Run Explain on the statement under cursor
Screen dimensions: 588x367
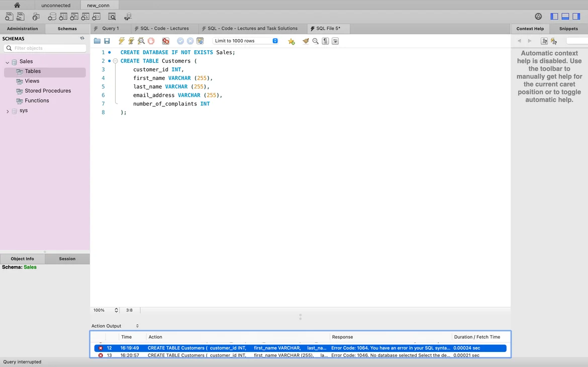point(141,41)
